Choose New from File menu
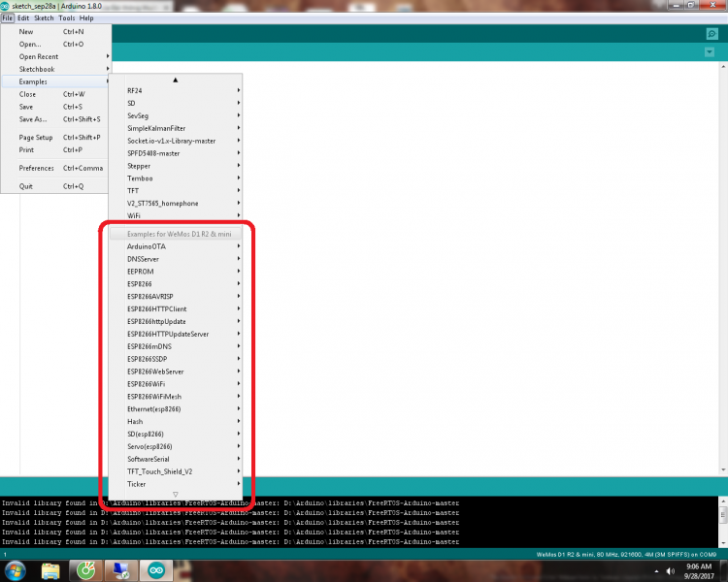 point(55,32)
